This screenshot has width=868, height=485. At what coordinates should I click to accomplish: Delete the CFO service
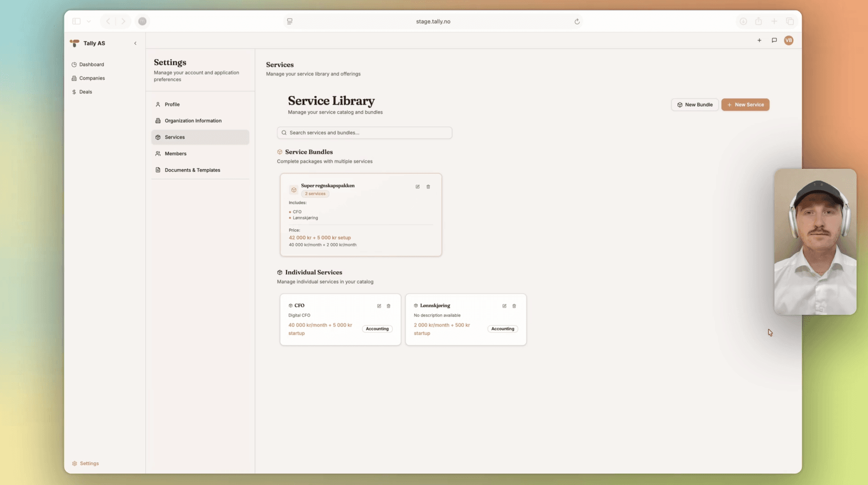(389, 306)
